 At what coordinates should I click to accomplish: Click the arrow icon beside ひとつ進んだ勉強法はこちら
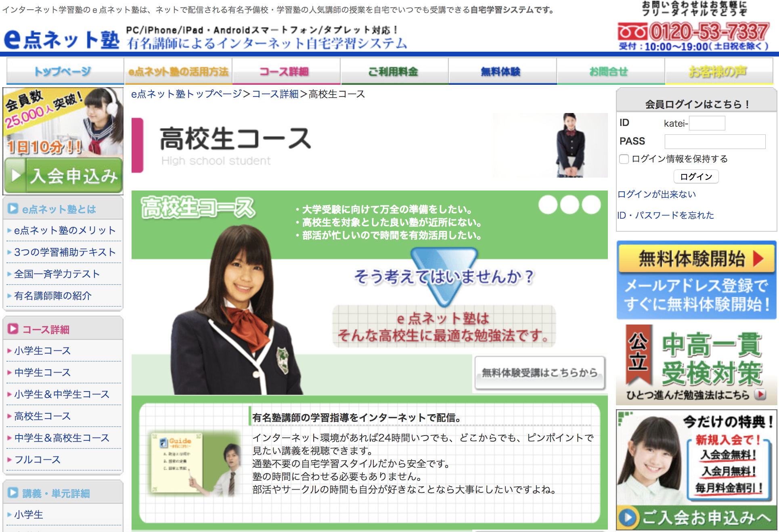click(760, 394)
